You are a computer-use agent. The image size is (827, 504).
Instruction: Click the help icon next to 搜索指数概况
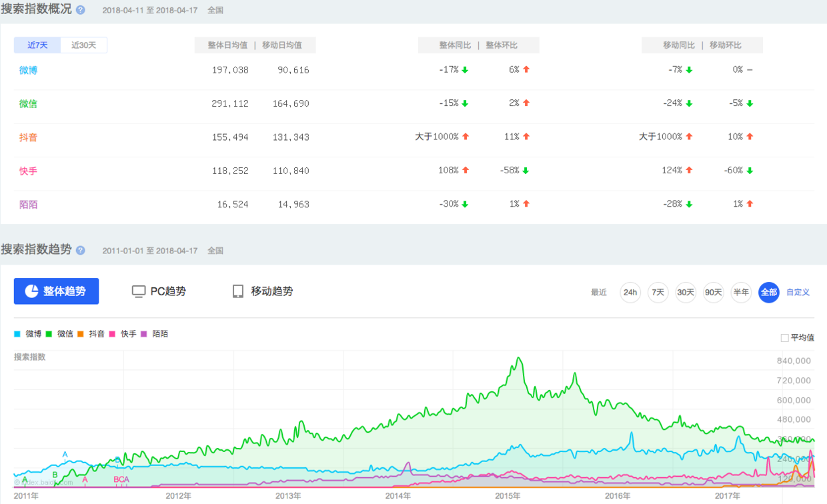pyautogui.click(x=79, y=9)
